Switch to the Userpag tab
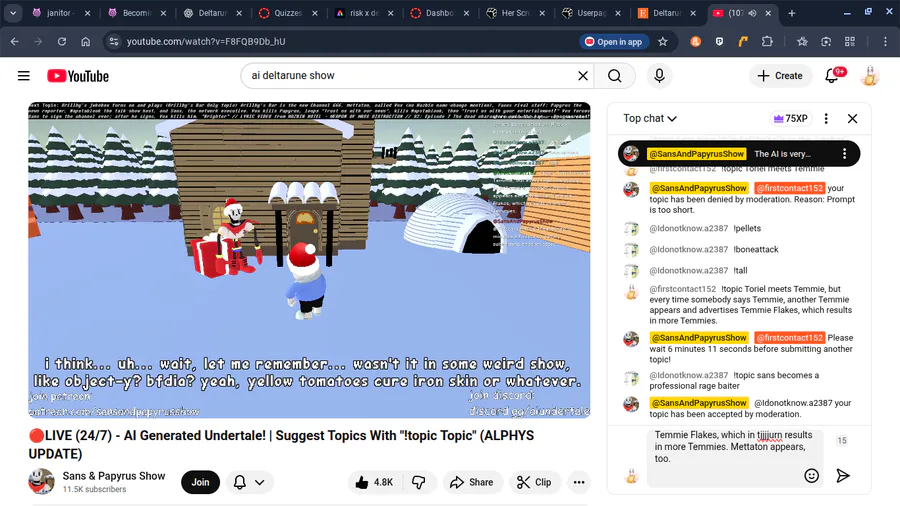The width and height of the screenshot is (900, 506). click(591, 13)
